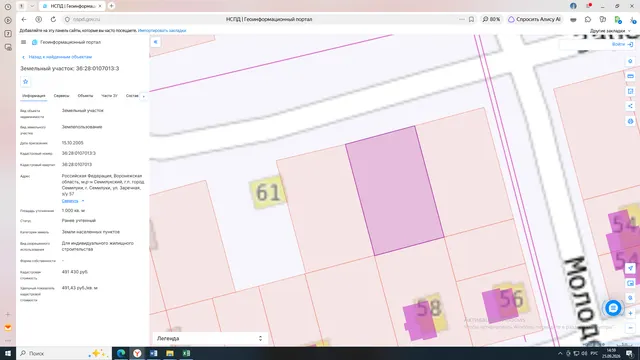This screenshot has height=360, width=640.
Task: Activate the my-location arrow on map
Action: click(x=630, y=268)
